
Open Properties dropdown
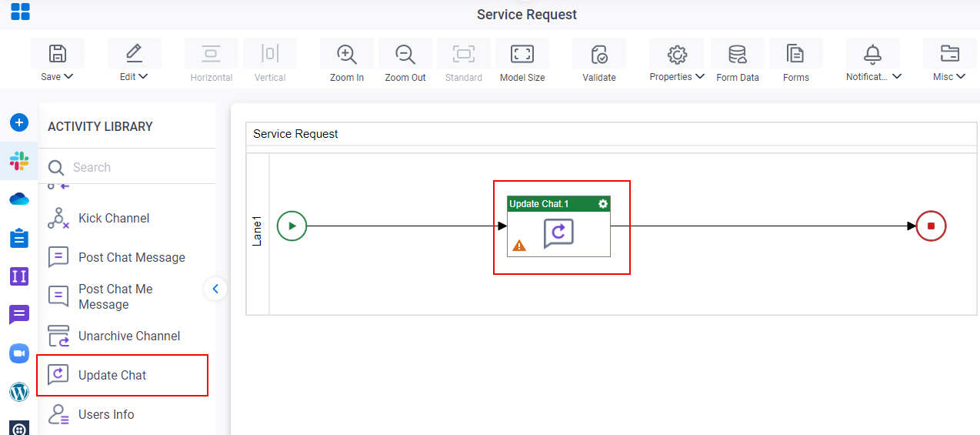677,61
